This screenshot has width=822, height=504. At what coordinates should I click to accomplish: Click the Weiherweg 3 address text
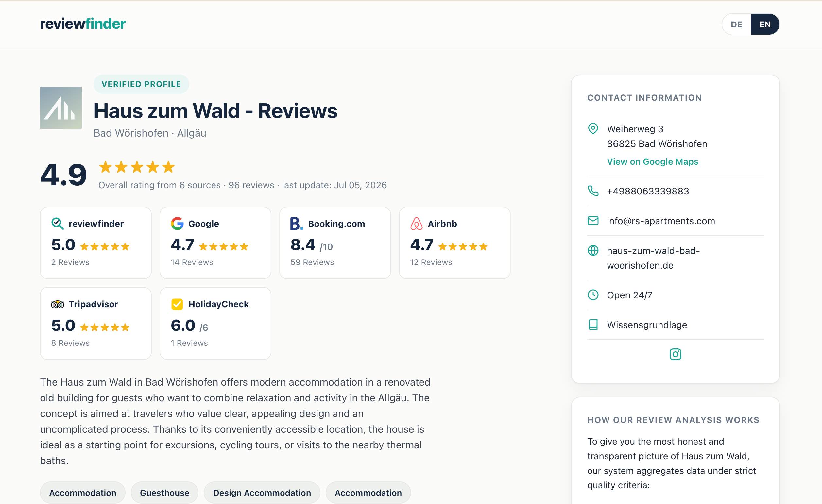[x=635, y=129]
